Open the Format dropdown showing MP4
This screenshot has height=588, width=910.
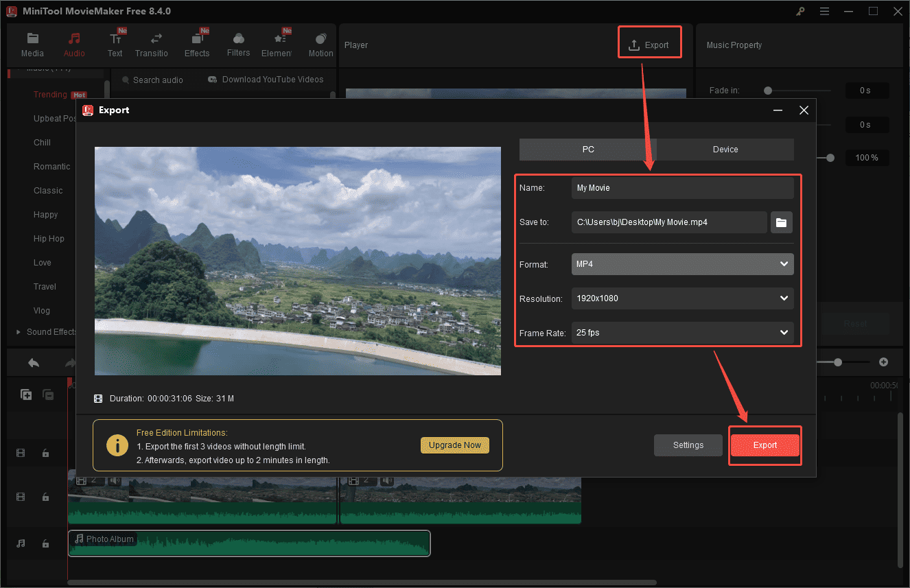click(x=682, y=264)
